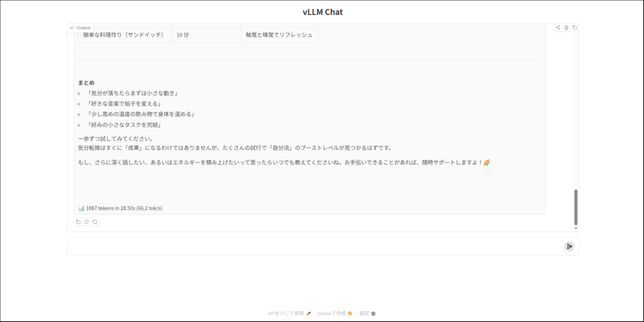Clear the chat with the trash icon
This screenshot has height=322, width=644.
click(566, 28)
